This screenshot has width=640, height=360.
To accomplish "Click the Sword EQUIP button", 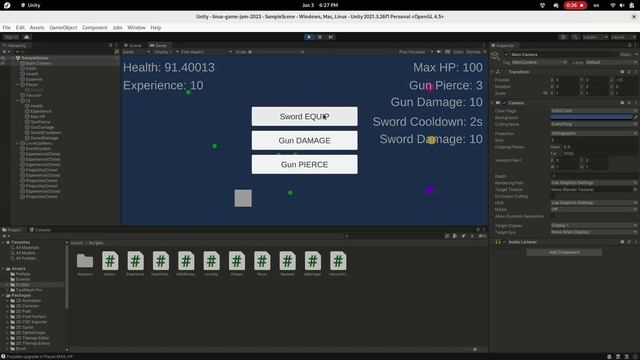I will tap(304, 116).
